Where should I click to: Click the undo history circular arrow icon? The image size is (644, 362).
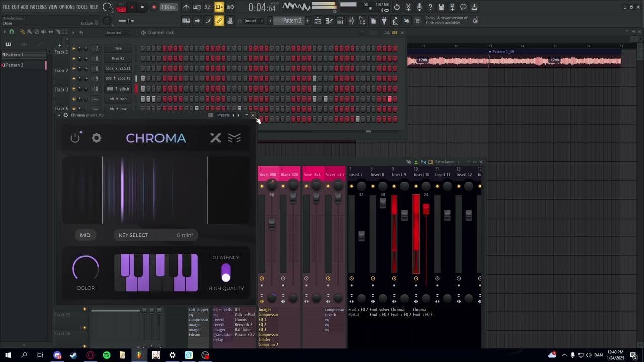pyautogui.click(x=397, y=7)
